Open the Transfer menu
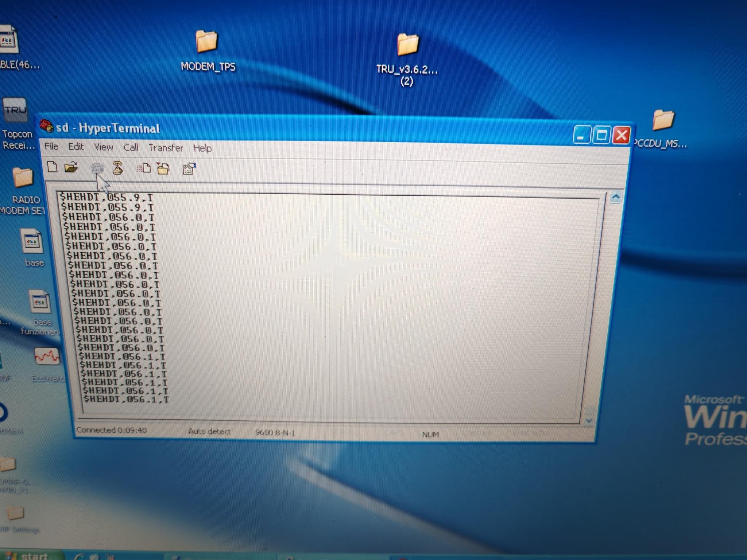Image resolution: width=747 pixels, height=560 pixels. click(x=165, y=148)
